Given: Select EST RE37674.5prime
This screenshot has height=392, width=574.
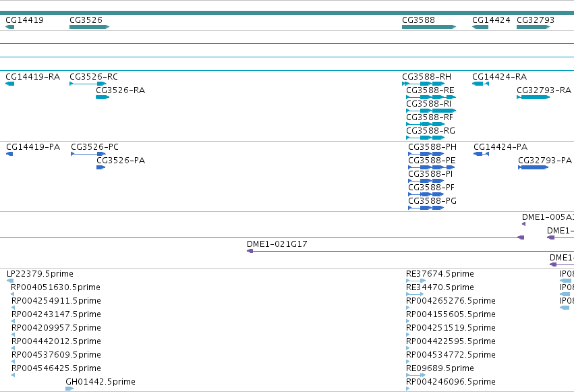Looking at the screenshot, I should [440, 274].
